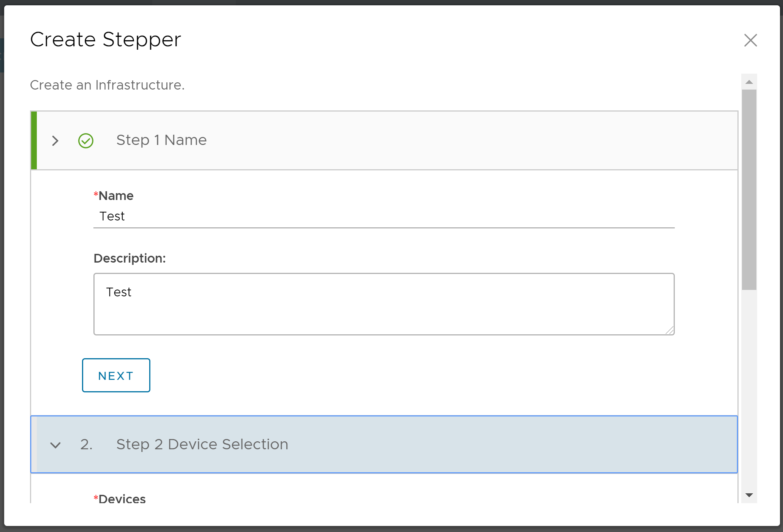Click the right-pointing chevron icon beside Step 1
The image size is (783, 532).
55,141
